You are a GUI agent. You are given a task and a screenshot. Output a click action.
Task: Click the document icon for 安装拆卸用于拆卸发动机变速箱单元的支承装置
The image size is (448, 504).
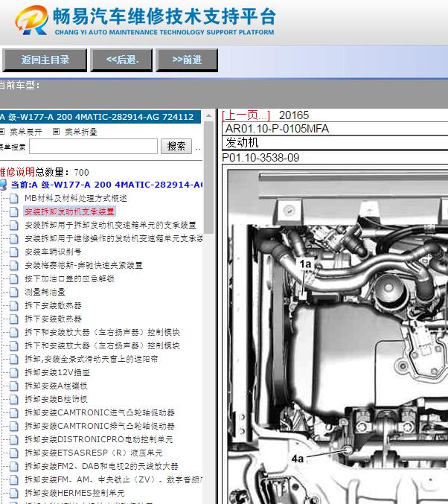coord(14,226)
